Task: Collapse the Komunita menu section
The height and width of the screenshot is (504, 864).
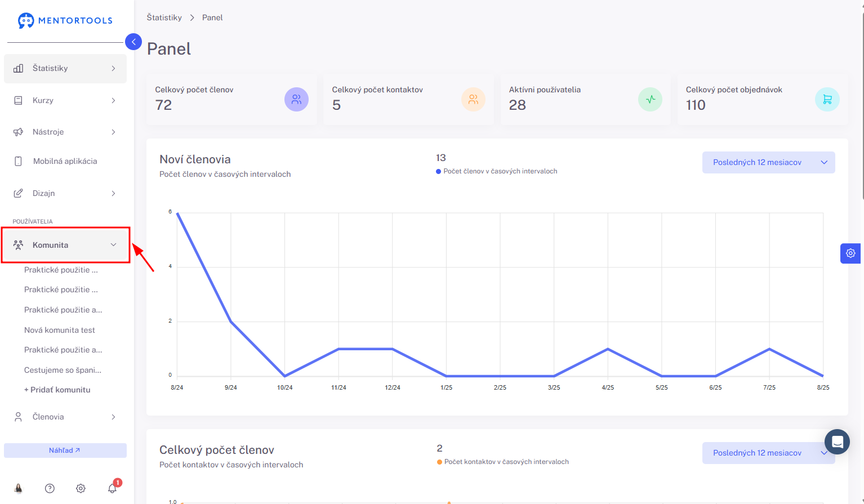Action: click(65, 245)
